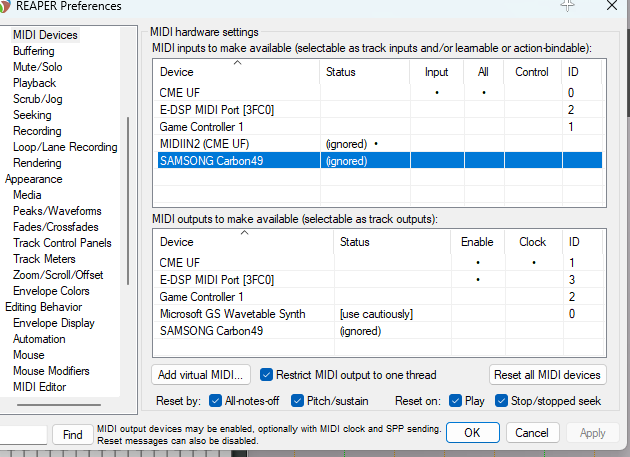630x457 pixels.
Task: Click the Find button
Action: (73, 434)
